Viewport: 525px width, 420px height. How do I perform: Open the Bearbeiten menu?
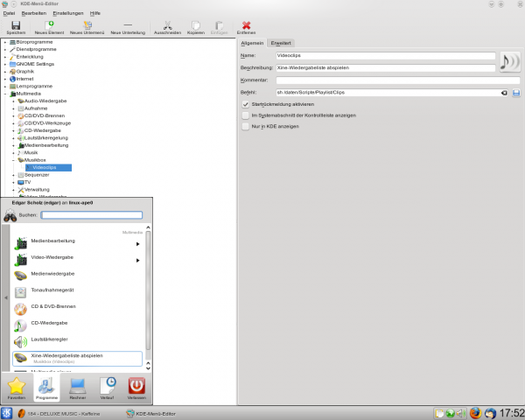tap(33, 14)
